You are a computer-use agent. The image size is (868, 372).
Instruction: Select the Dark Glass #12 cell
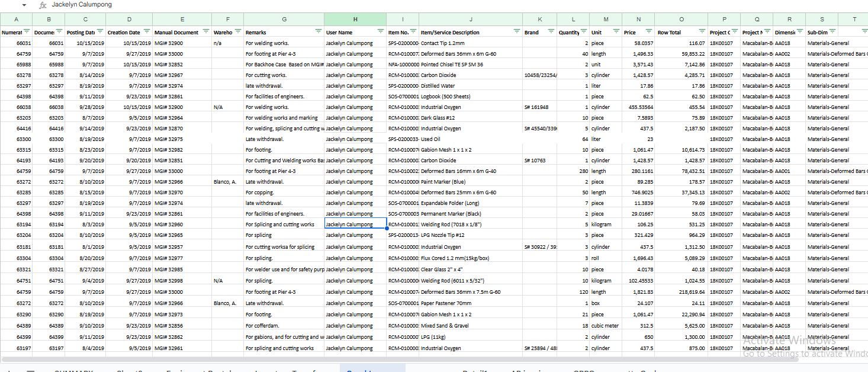471,118
